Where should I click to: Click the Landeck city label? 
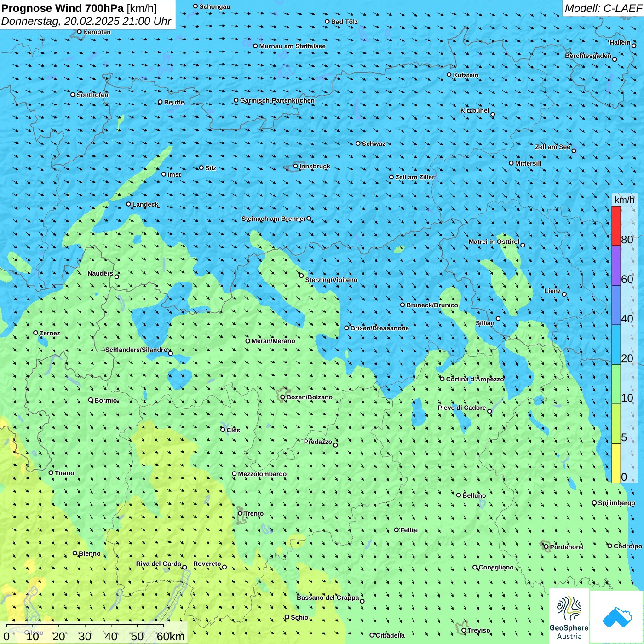pos(145,204)
